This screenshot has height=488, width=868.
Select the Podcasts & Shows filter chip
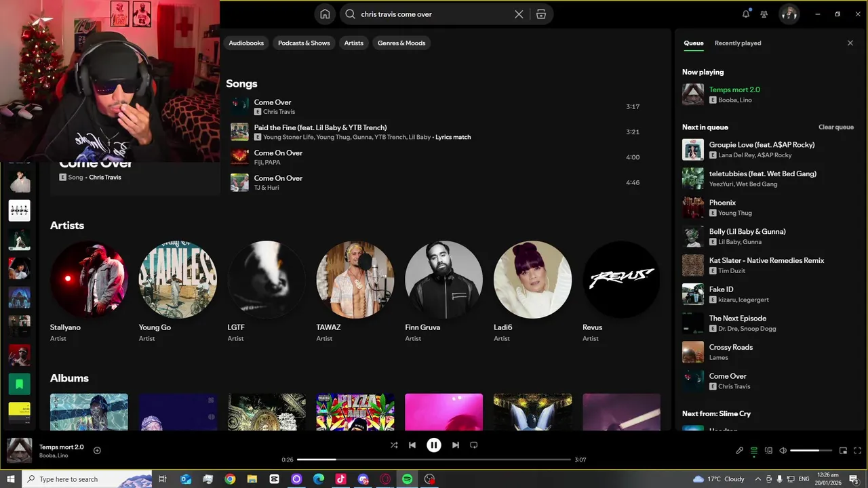304,43
